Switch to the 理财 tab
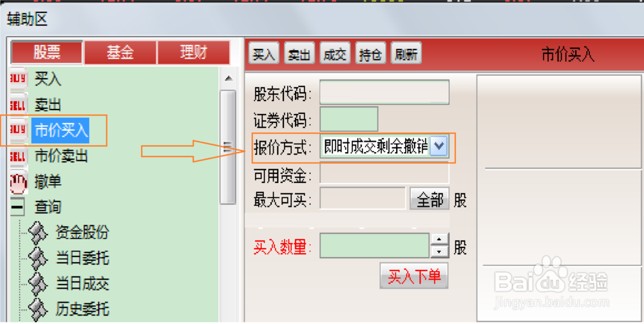This screenshot has width=644, height=324. tap(193, 52)
